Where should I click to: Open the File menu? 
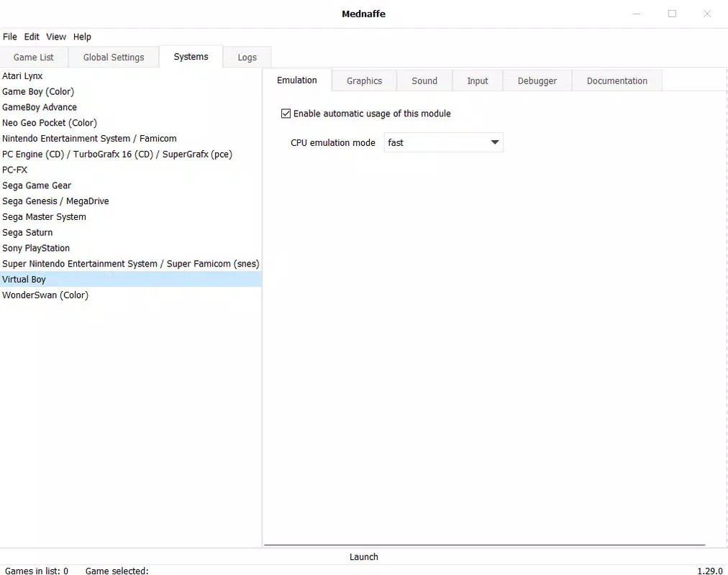(x=10, y=37)
